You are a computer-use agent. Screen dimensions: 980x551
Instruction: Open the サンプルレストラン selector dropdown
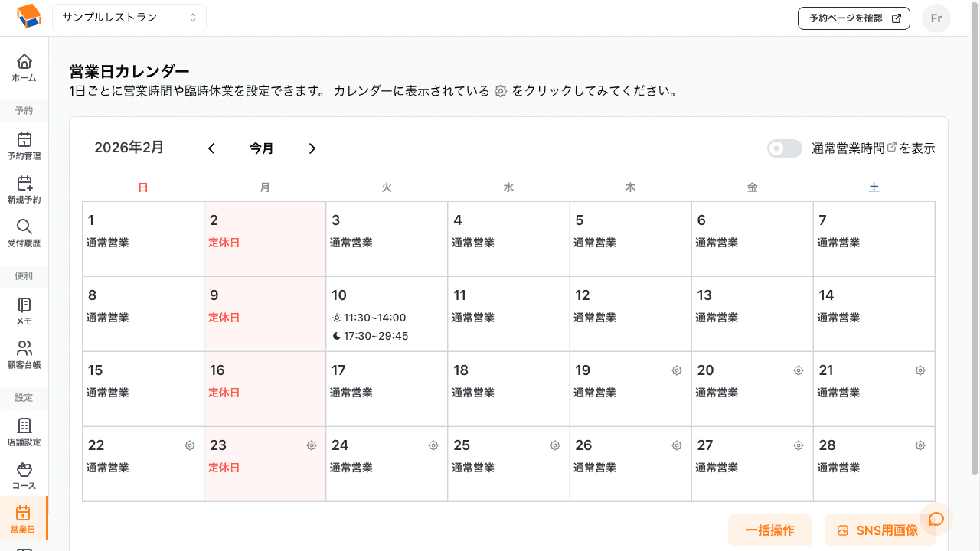click(x=129, y=17)
